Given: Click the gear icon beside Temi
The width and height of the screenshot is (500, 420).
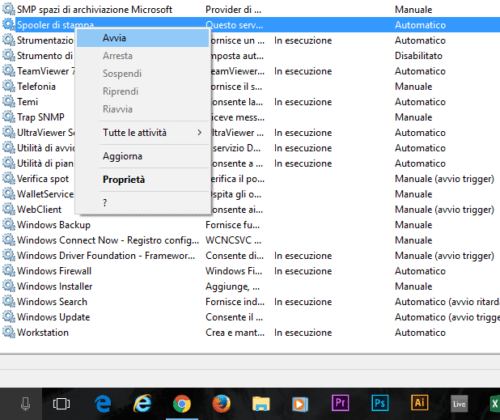Looking at the screenshot, I should (8, 102).
